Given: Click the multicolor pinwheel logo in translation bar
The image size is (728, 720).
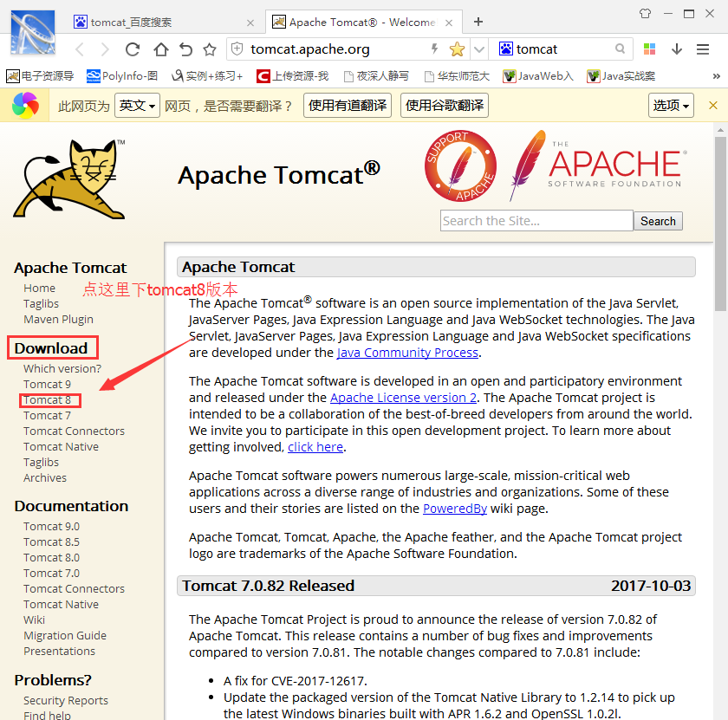Looking at the screenshot, I should (25, 106).
